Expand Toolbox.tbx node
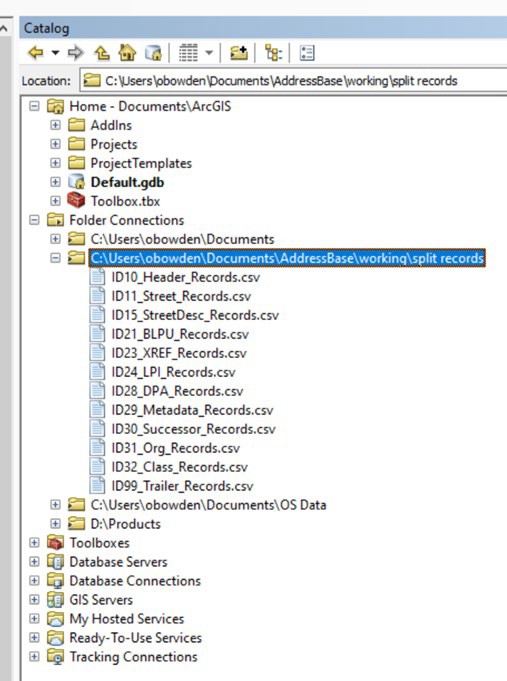The height and width of the screenshot is (681, 507). (x=55, y=201)
